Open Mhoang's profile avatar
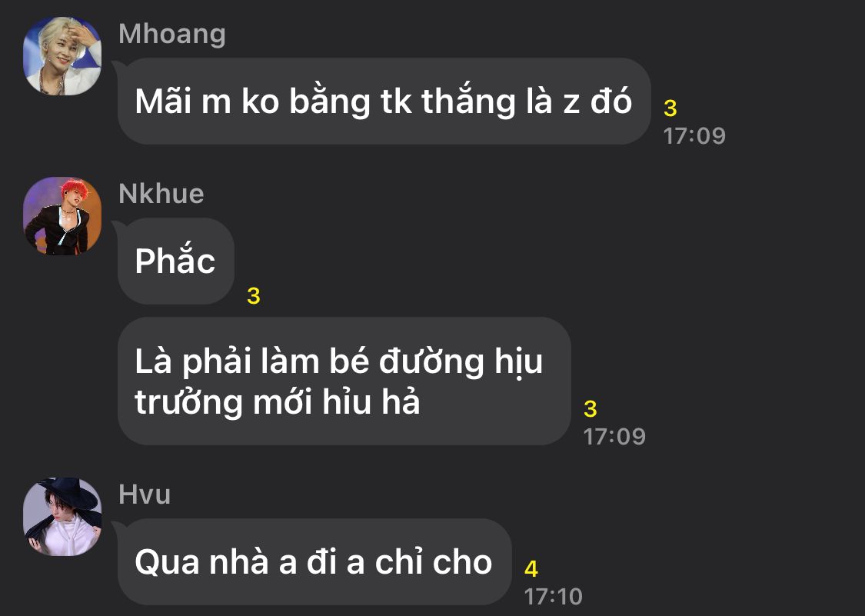The image size is (865, 616). [62, 56]
